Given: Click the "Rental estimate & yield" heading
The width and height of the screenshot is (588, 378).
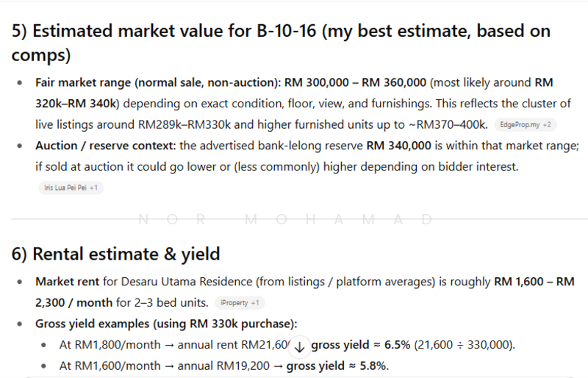Looking at the screenshot, I should 115,254.
